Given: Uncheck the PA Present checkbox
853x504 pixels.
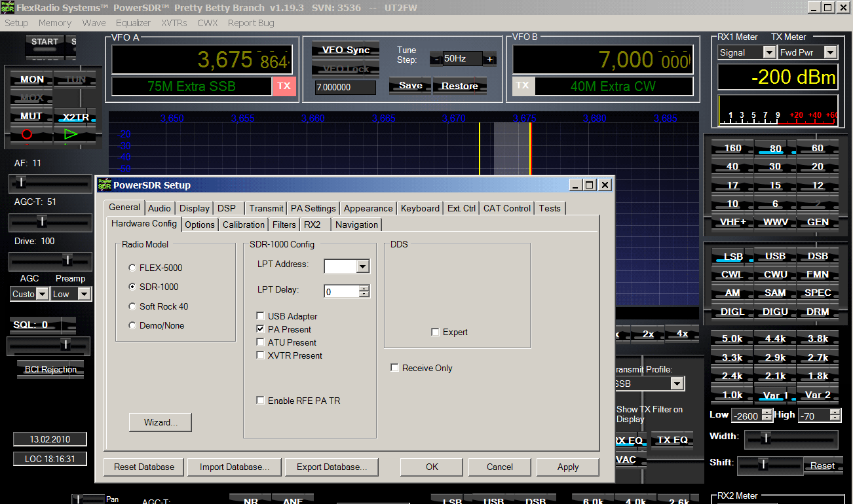Looking at the screenshot, I should tap(261, 329).
